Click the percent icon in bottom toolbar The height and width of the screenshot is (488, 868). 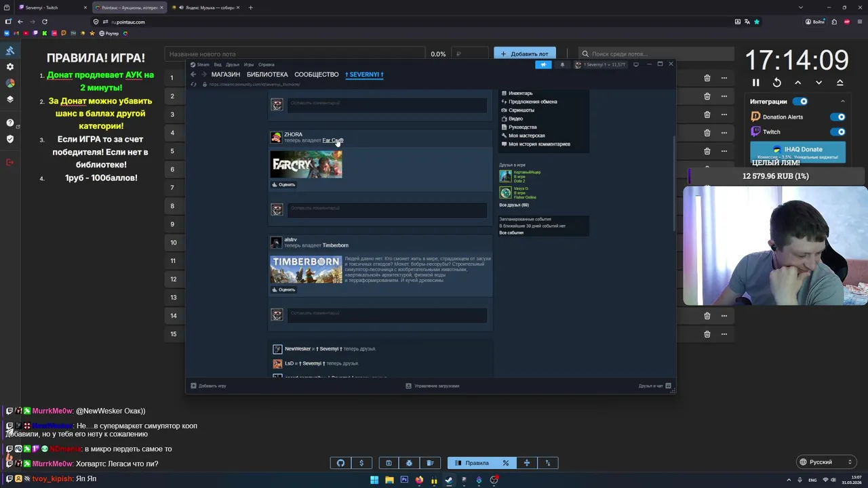pyautogui.click(x=506, y=463)
